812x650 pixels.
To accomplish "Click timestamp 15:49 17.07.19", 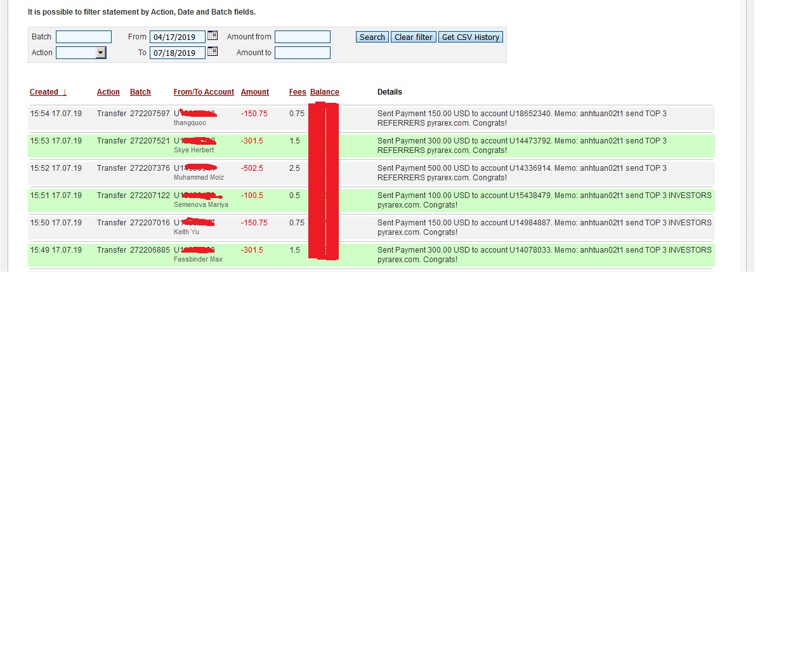I will coord(56,250).
